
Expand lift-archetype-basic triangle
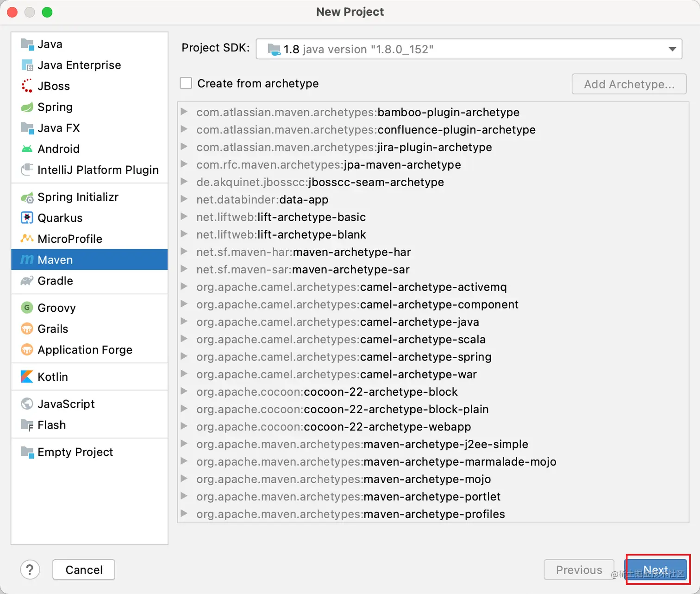tap(184, 216)
